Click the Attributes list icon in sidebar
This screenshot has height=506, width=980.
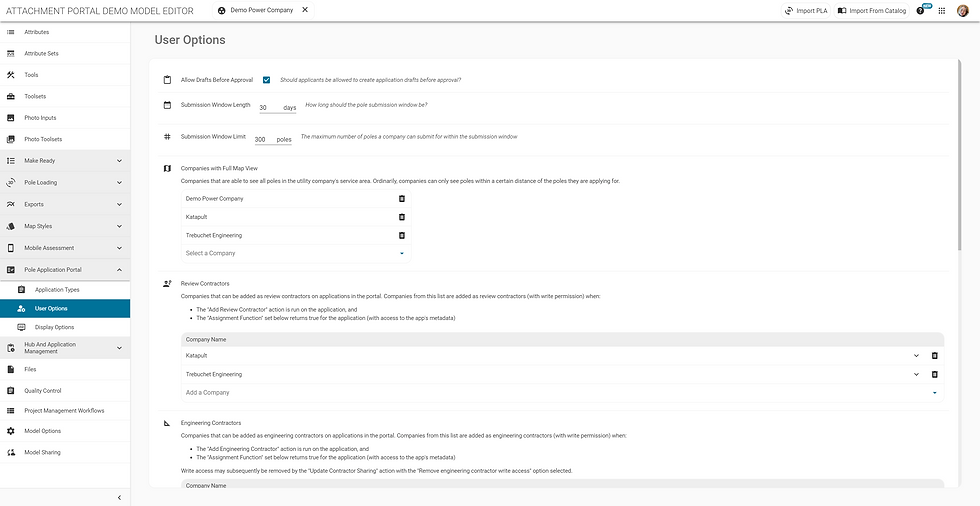11,32
